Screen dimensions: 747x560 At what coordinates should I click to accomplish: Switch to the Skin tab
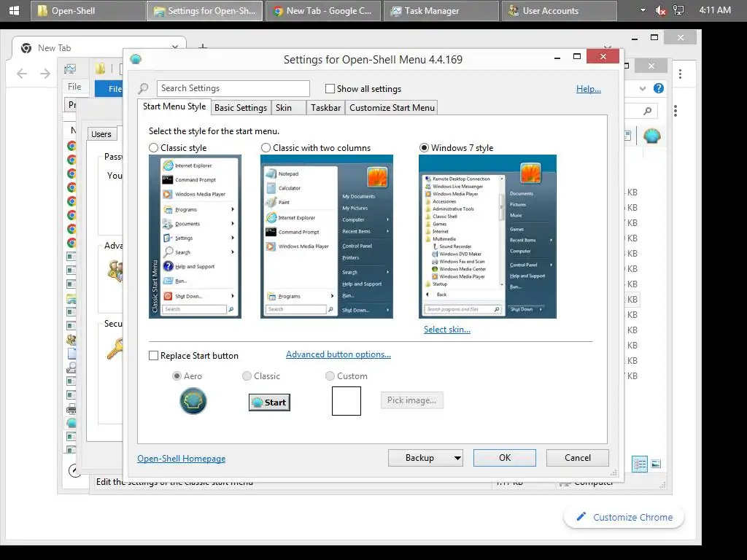(x=288, y=108)
